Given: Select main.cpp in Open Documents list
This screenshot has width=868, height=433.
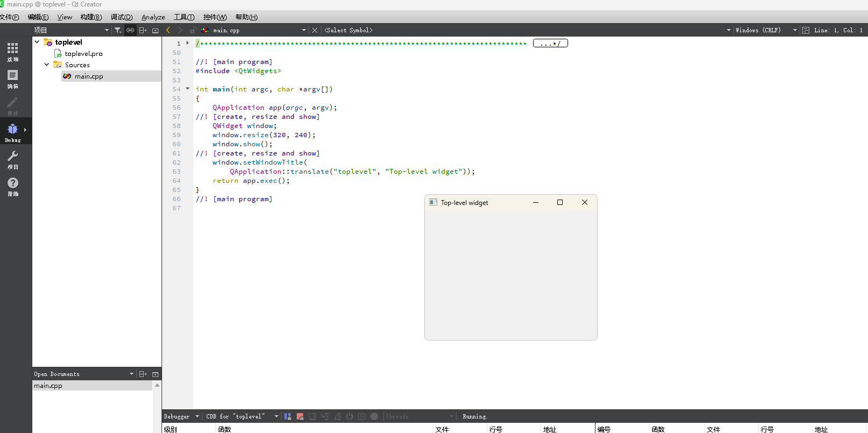Looking at the screenshot, I should point(48,386).
